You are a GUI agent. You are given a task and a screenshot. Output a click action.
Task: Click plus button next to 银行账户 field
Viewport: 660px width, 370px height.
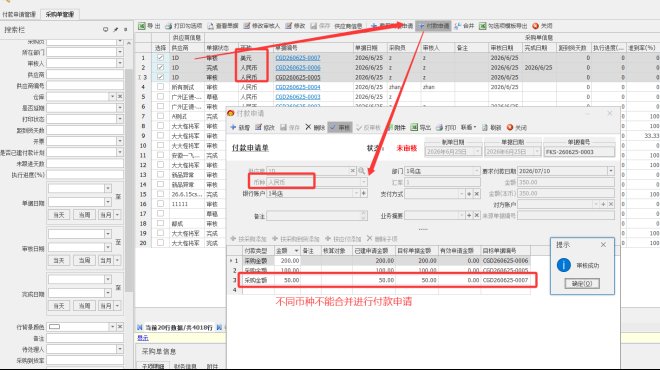click(x=364, y=194)
